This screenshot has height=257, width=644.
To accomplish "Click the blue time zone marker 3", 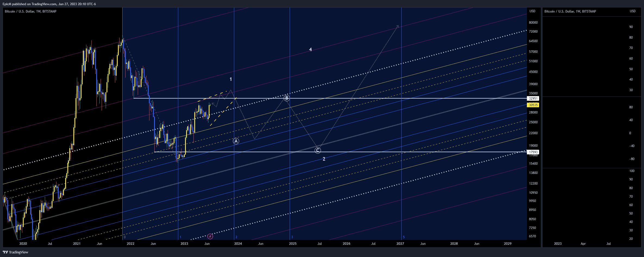I will tap(292, 237).
